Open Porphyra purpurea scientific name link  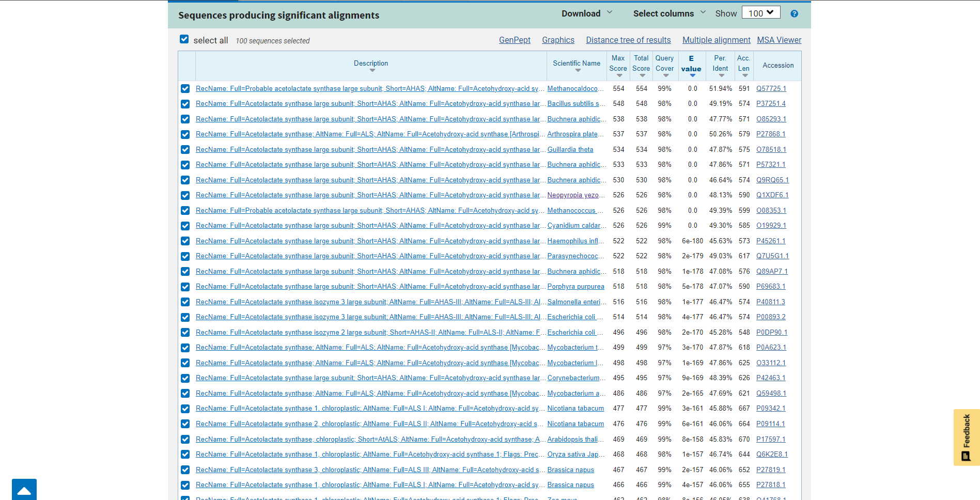point(575,287)
